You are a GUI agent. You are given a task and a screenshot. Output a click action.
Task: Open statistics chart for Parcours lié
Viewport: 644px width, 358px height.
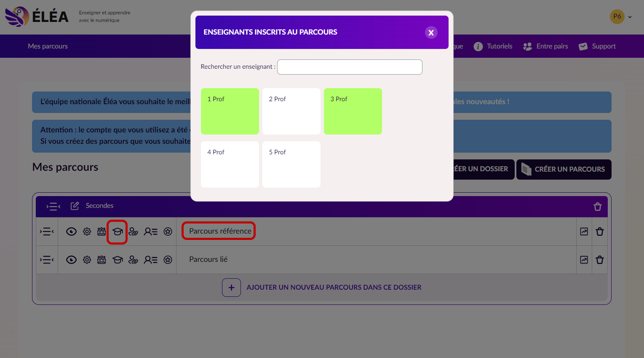[x=584, y=260]
